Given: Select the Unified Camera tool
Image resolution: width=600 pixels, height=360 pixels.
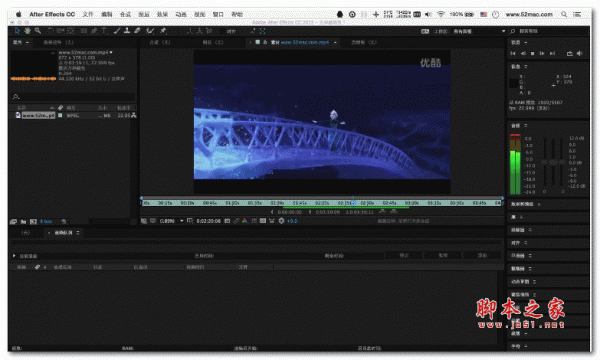Looking at the screenshot, I should point(61,31).
